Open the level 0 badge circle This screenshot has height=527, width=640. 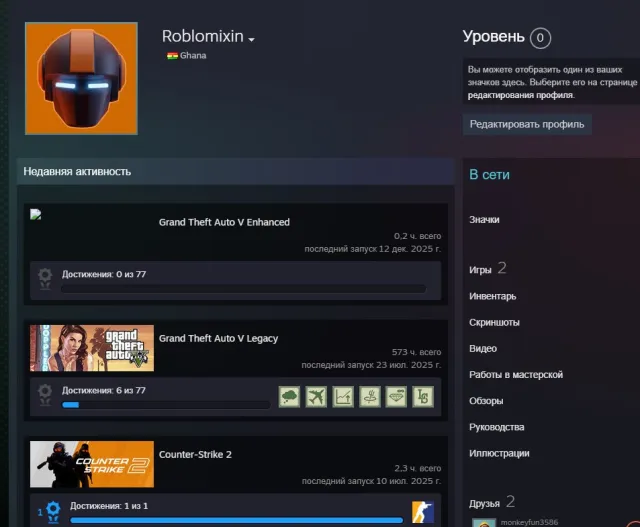pos(540,38)
